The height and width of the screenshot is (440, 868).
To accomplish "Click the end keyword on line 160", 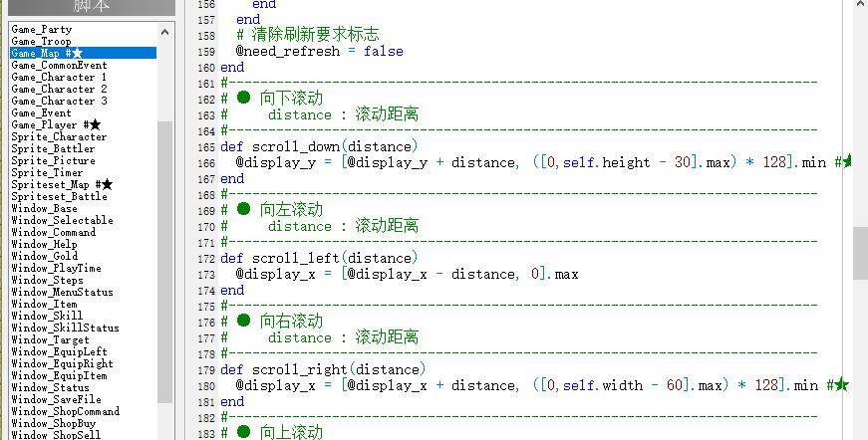I will (x=232, y=68).
